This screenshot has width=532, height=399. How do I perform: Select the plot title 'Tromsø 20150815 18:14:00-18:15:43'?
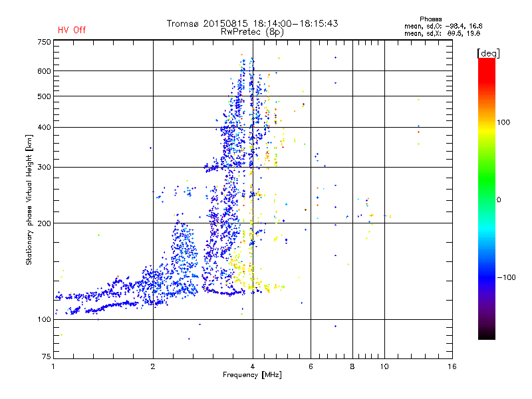tap(252, 23)
